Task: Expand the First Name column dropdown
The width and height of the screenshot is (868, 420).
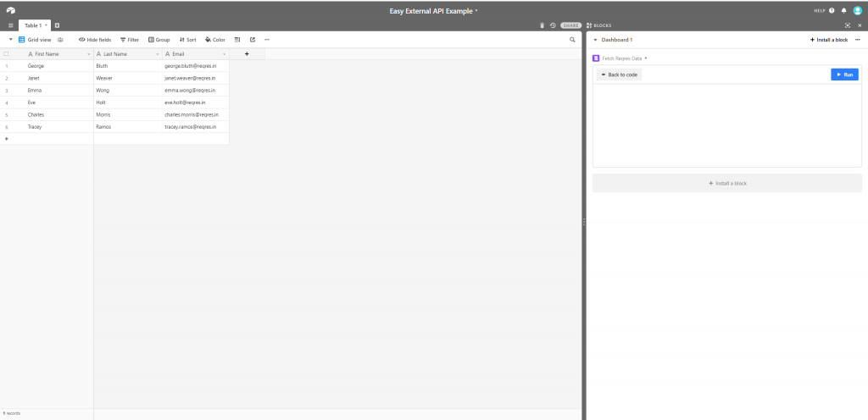Action: tap(88, 54)
